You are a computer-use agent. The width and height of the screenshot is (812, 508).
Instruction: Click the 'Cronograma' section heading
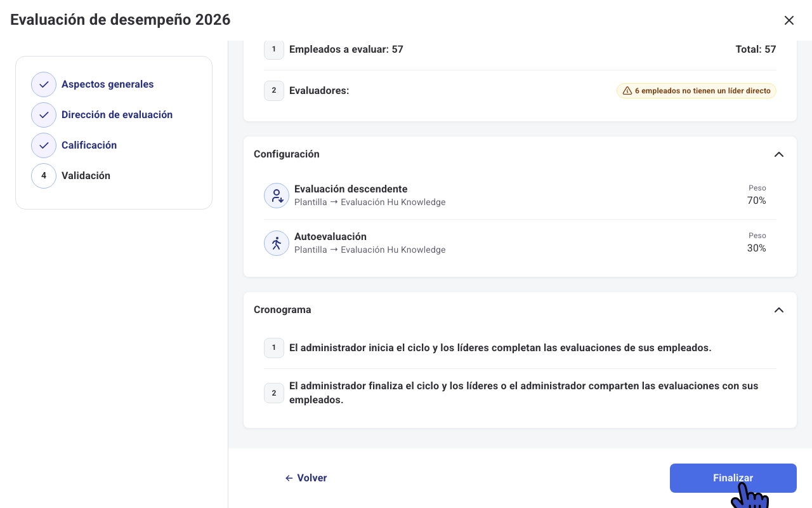282,310
